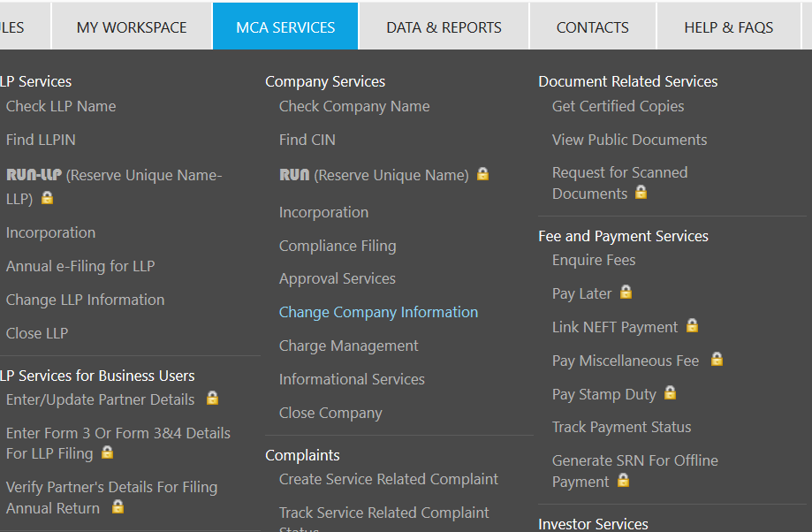
Task: Click the lock icon next to Pay Later
Action: click(x=626, y=293)
